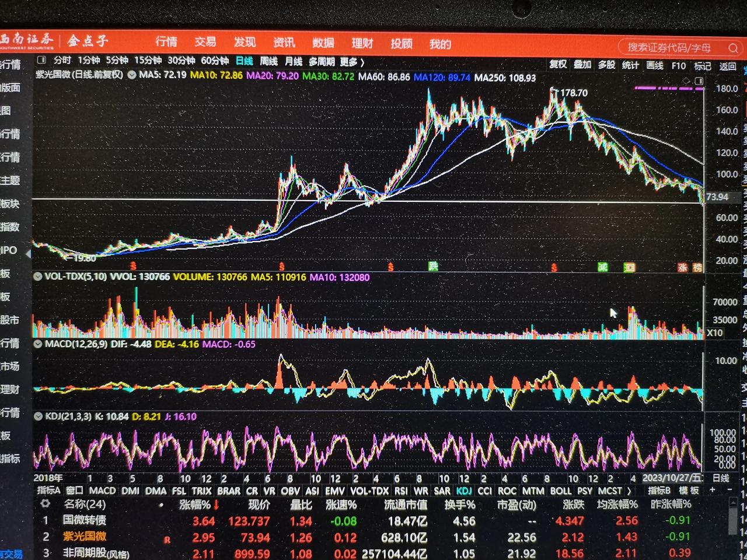Click the diamond icon above the price axis
Screen dimensions: 747x560
tap(686, 80)
